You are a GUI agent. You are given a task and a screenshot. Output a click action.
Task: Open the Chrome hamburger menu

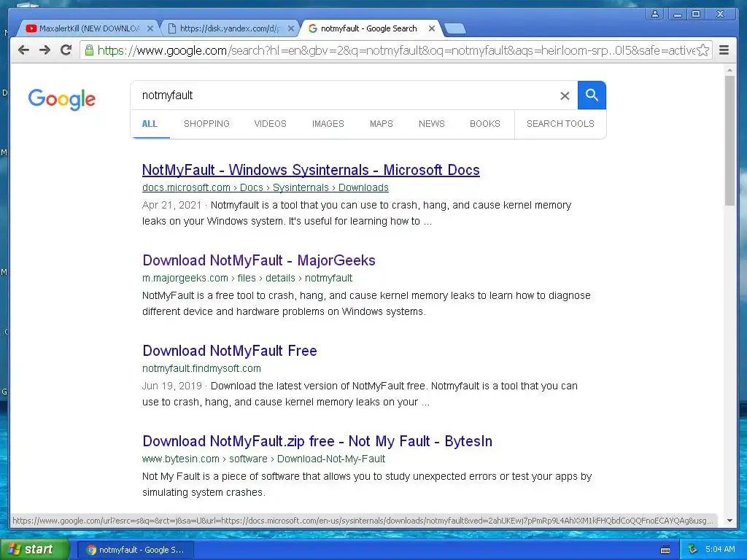pos(724,50)
